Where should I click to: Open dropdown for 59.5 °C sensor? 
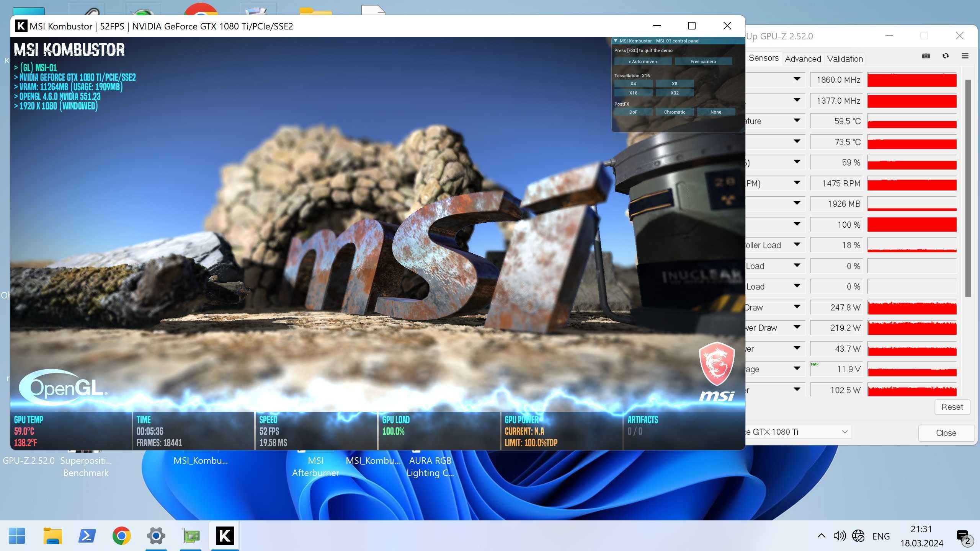[797, 121]
